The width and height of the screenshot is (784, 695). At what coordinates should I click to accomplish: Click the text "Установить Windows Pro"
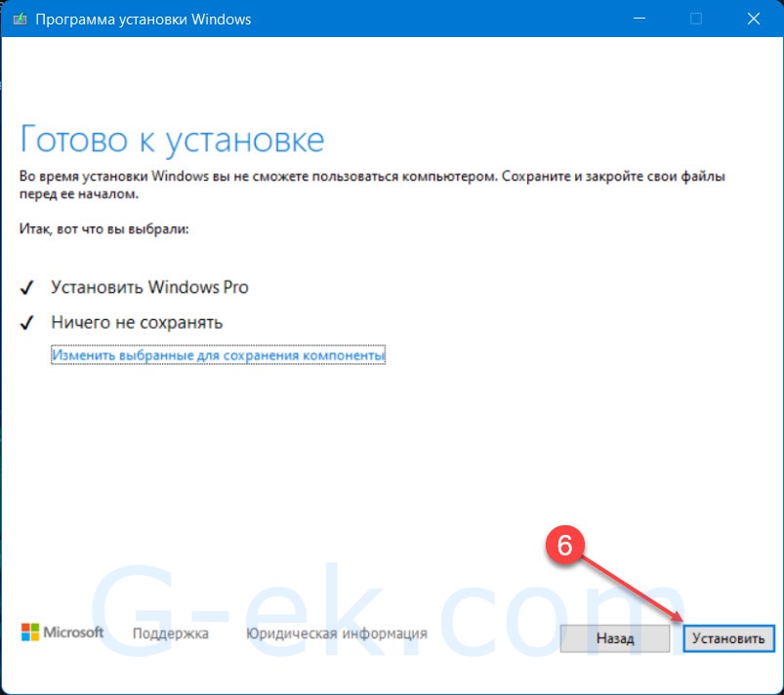[x=149, y=288]
